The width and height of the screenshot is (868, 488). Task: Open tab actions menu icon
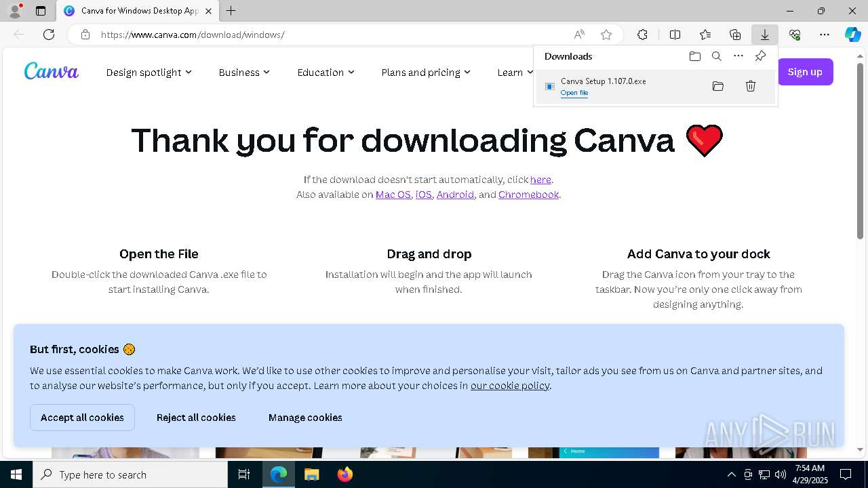click(x=41, y=11)
